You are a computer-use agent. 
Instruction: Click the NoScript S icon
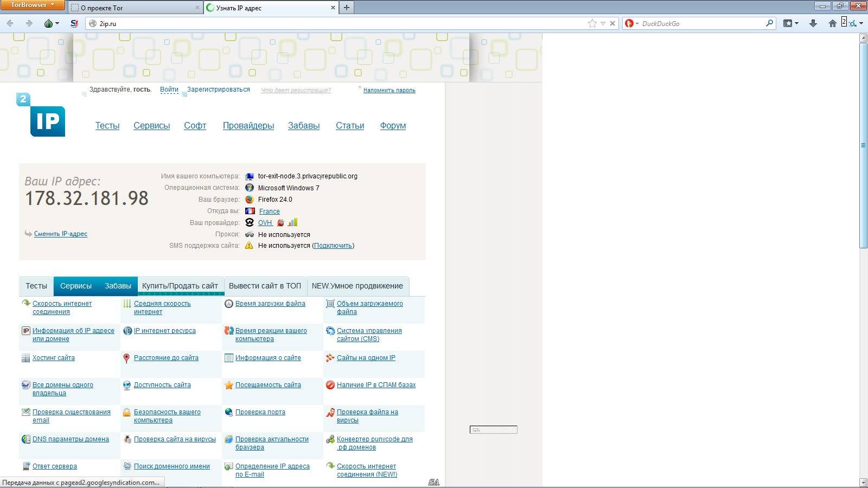(74, 23)
